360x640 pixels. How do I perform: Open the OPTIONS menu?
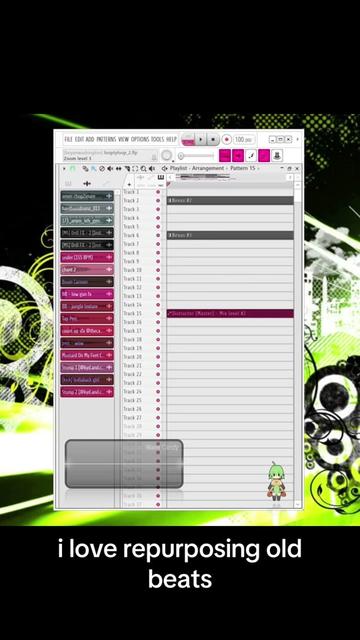pyautogui.click(x=140, y=139)
